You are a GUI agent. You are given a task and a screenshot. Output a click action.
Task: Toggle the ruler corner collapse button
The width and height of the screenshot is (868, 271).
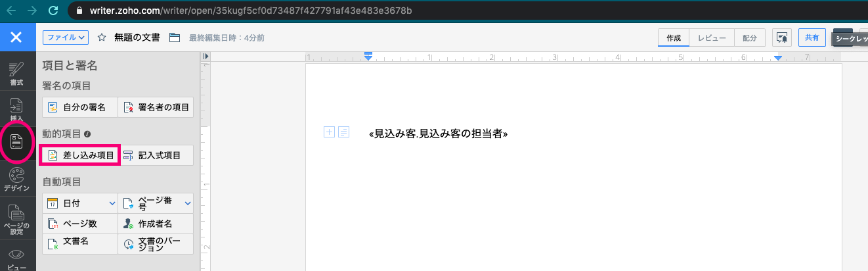pos(206,57)
